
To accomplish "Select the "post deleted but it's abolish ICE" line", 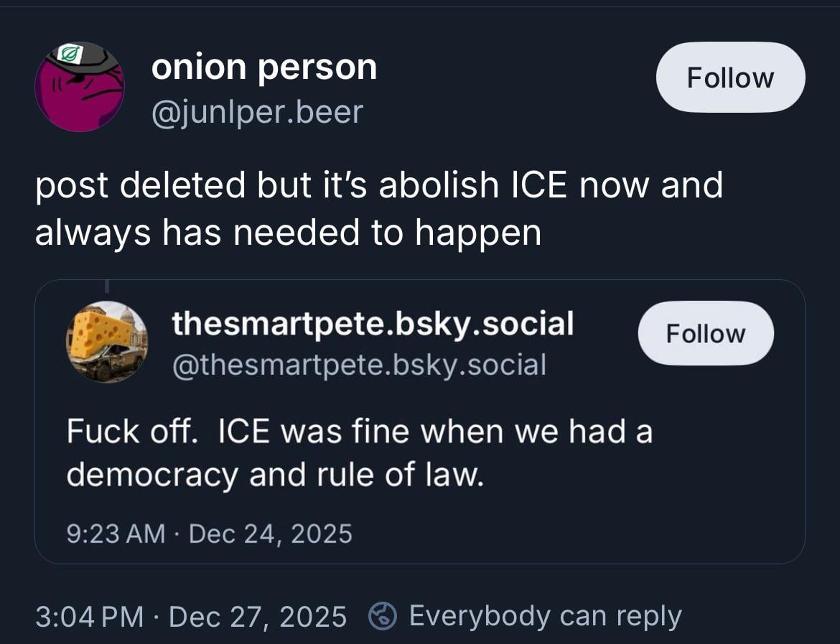I will tap(378, 185).
